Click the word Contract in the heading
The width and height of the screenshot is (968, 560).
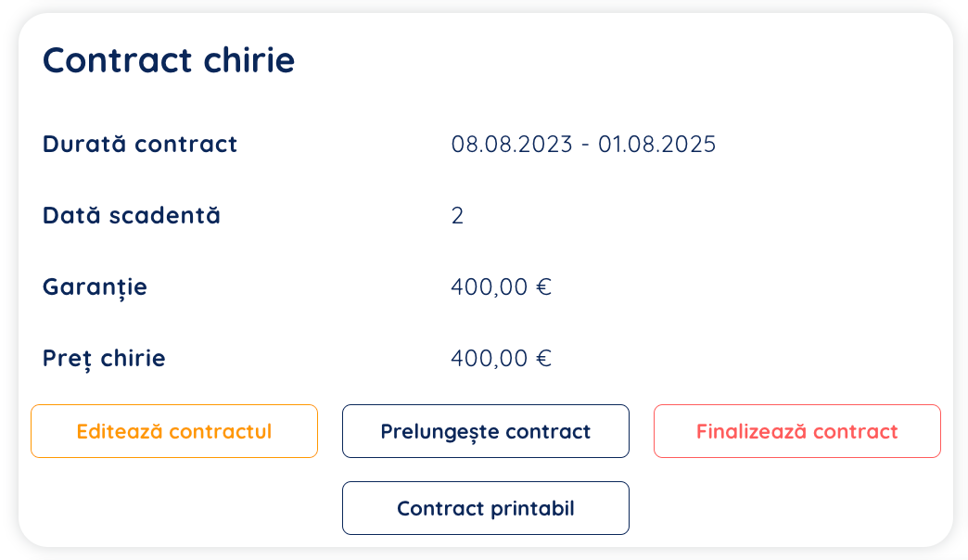pyautogui.click(x=117, y=60)
